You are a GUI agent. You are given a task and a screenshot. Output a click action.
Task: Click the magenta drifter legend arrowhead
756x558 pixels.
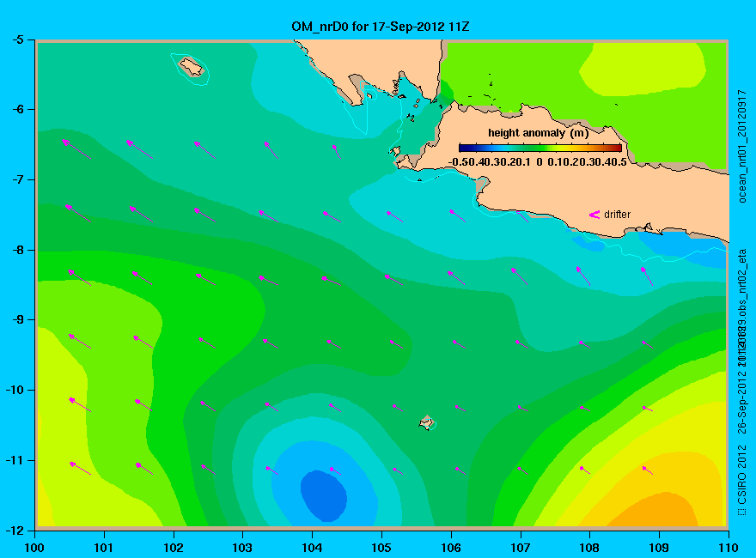pos(594,215)
